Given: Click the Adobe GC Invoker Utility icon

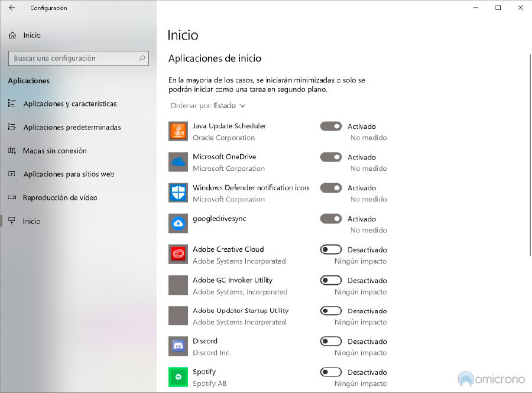Looking at the screenshot, I should 178,285.
